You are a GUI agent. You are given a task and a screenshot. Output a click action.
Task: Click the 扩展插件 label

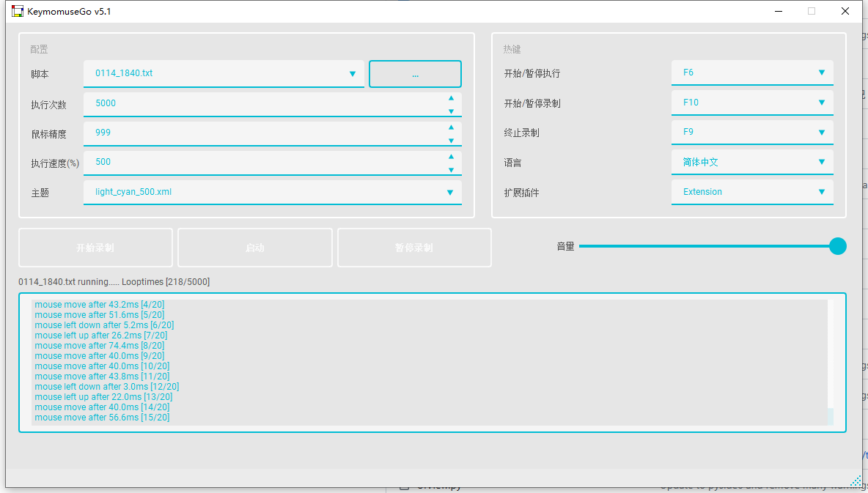(521, 193)
